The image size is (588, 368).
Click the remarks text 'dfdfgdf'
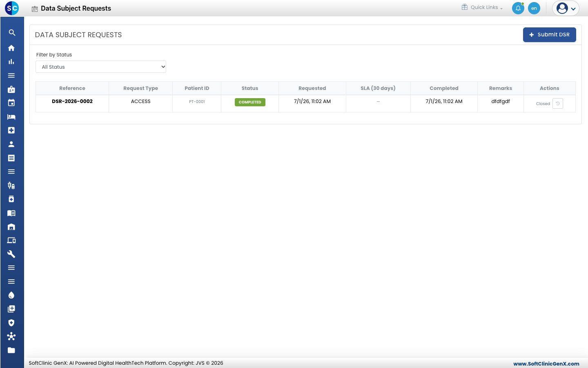coord(501,101)
